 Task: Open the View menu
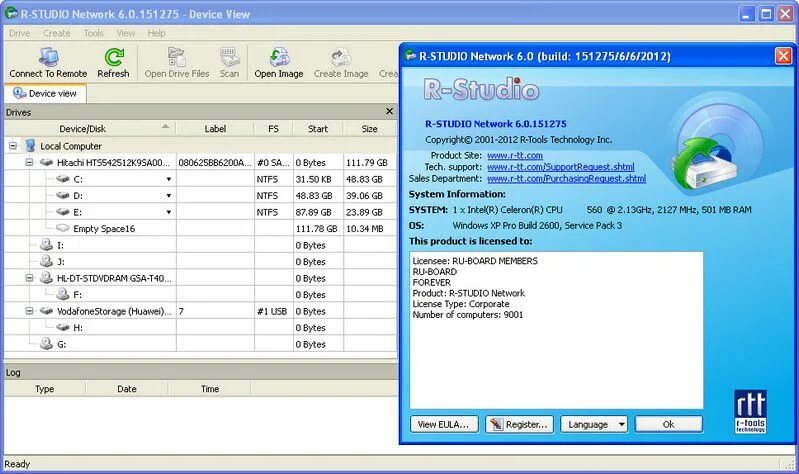coord(126,33)
